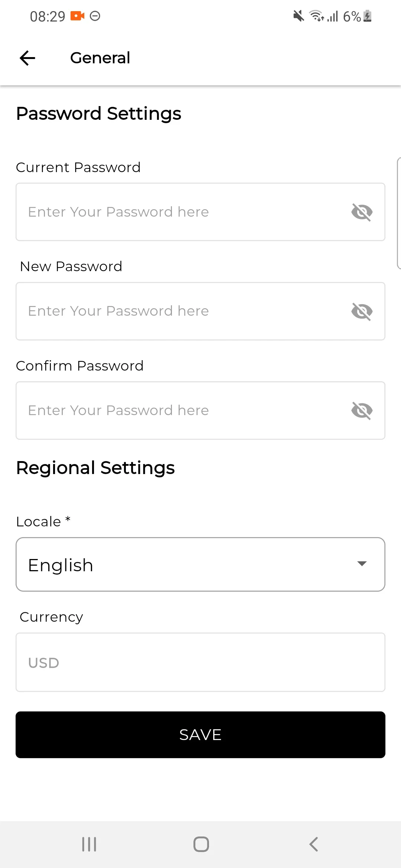Tap the do-not-disturb status icon
This screenshot has height=868, width=401.
[95, 16]
